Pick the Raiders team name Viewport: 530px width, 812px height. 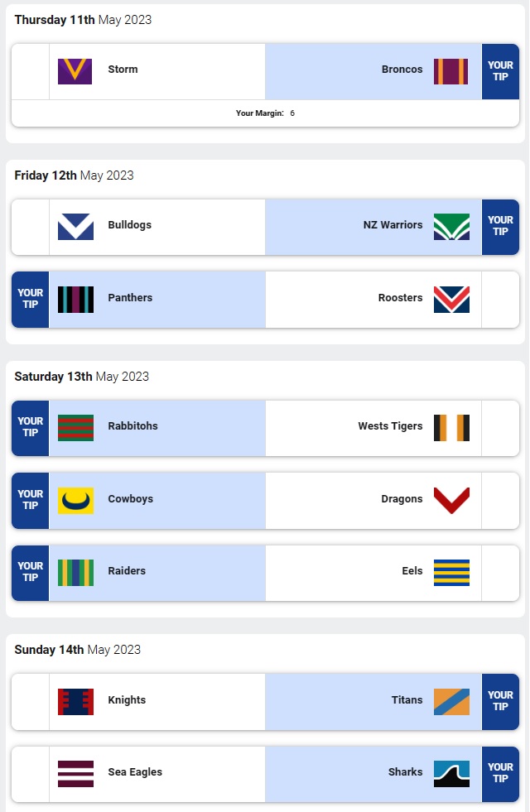(127, 571)
